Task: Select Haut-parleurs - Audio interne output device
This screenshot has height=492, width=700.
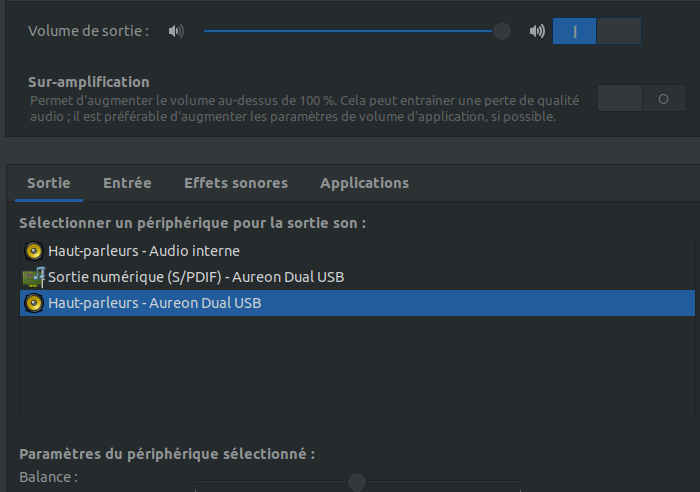Action: coord(144,251)
